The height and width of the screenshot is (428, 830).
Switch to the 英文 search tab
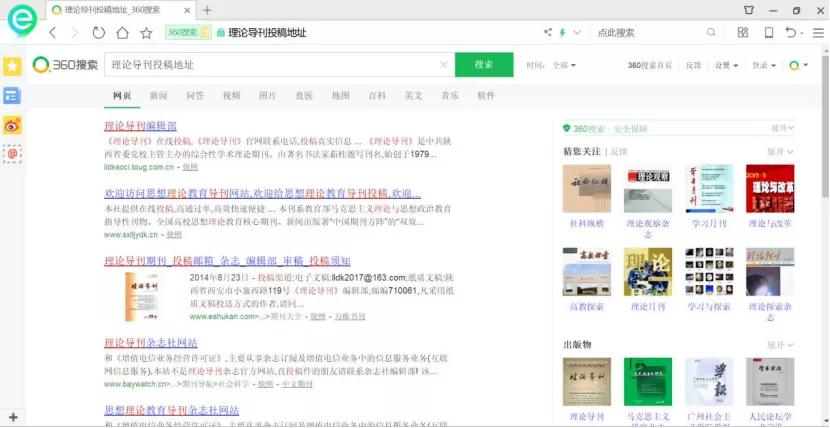point(413,96)
